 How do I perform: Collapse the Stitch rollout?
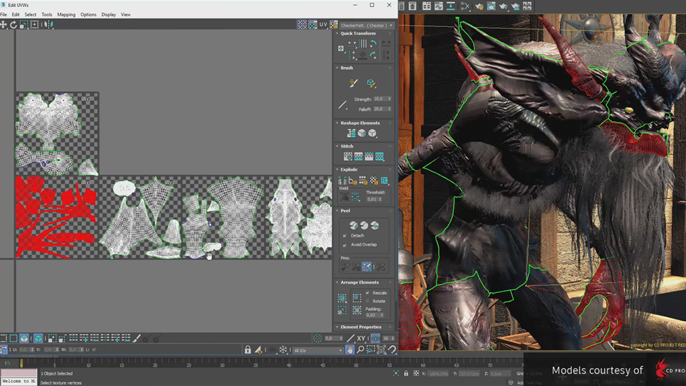point(337,146)
